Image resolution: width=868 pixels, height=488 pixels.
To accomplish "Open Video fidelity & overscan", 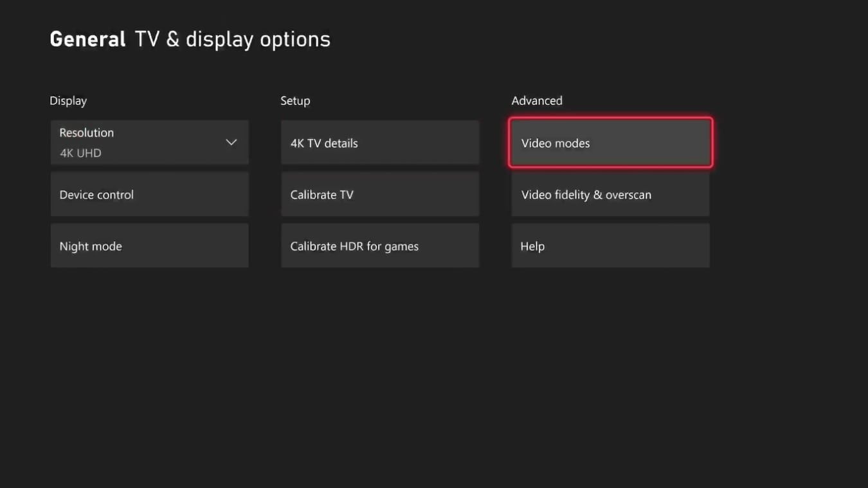I will (x=610, y=194).
